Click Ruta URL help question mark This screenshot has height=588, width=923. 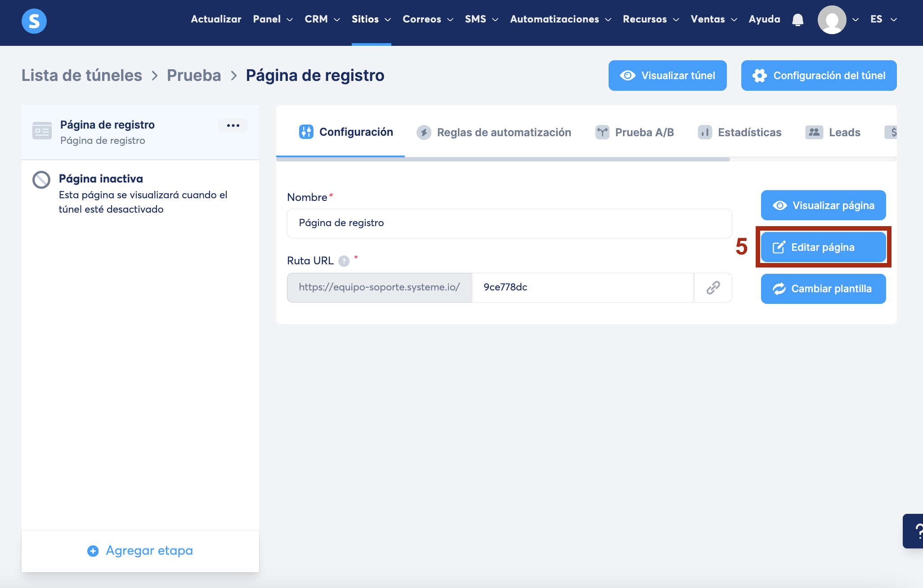[x=344, y=261]
